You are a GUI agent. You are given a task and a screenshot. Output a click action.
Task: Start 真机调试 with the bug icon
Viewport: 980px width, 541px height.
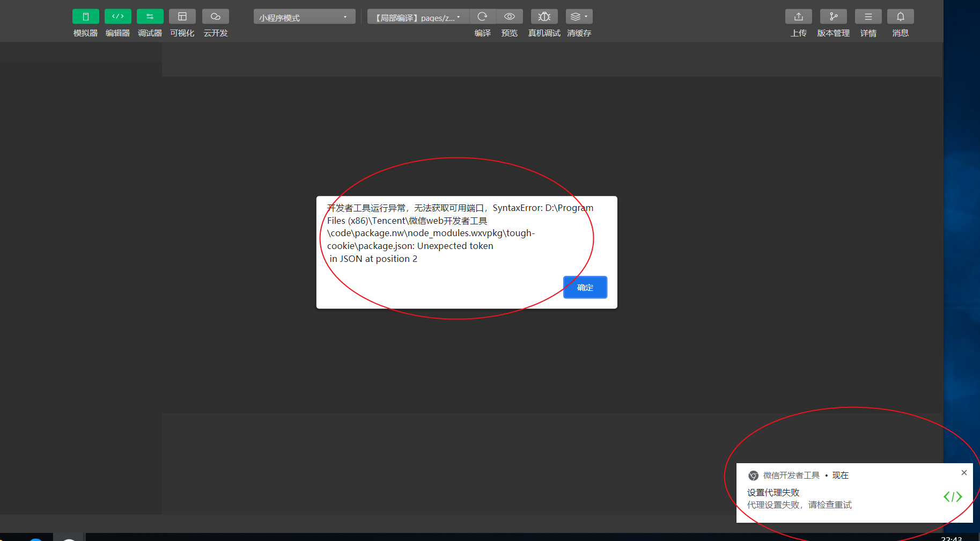[544, 17]
